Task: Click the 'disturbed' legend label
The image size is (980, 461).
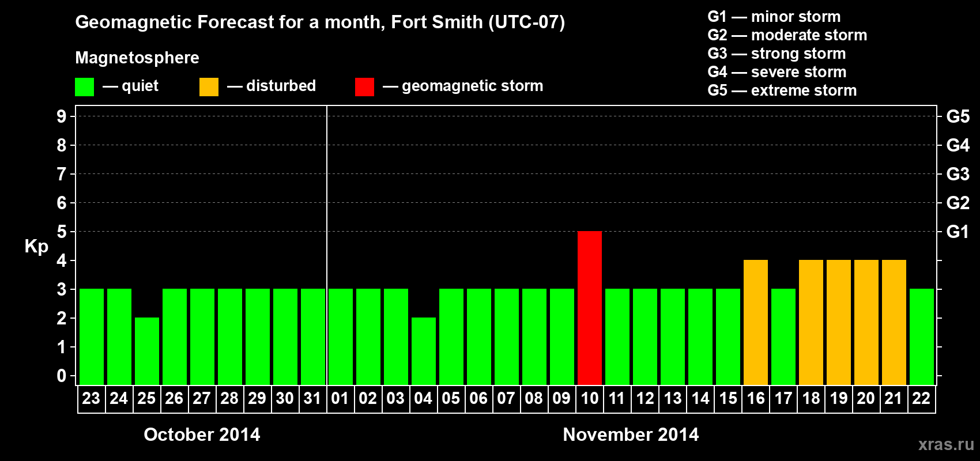Action: [281, 86]
